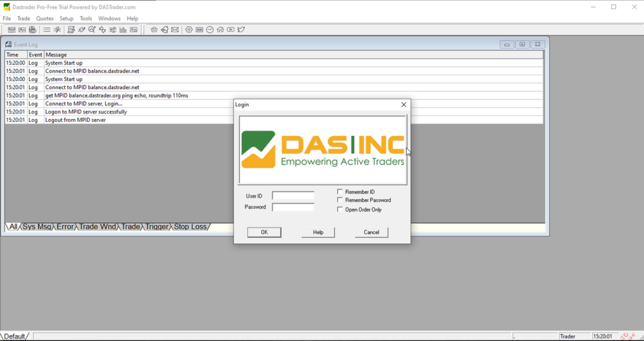
Task: Click the Help button in Login dialog
Action: coord(318,233)
